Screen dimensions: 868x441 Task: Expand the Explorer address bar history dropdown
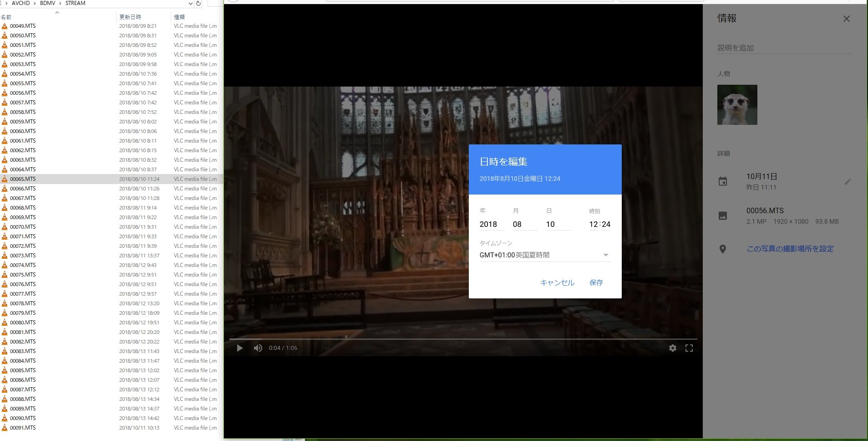click(190, 4)
